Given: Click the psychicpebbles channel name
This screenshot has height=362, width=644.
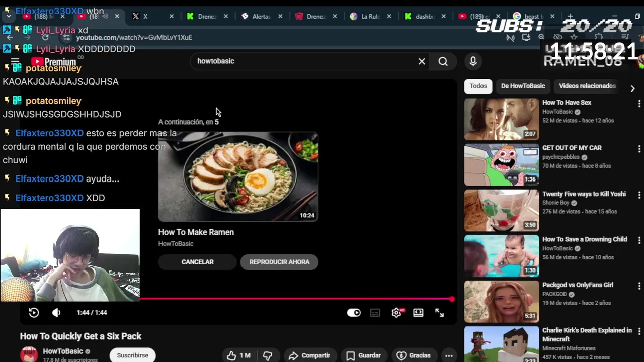Looking at the screenshot, I should pos(561,157).
